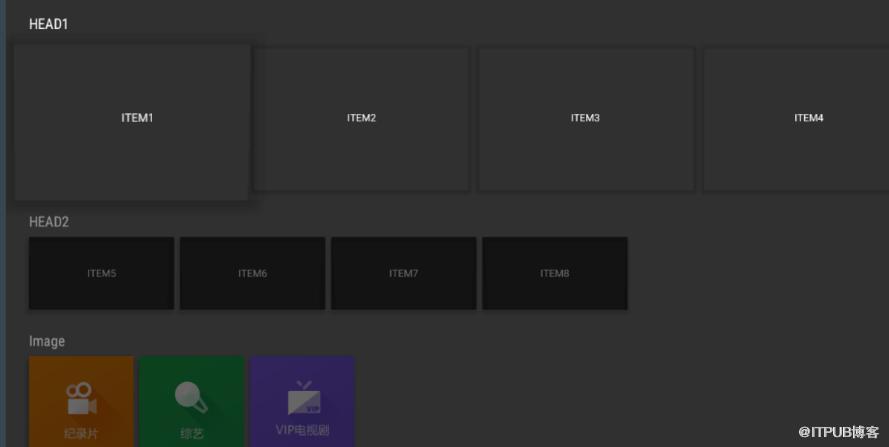Click the HEAD2 row header

click(x=49, y=222)
